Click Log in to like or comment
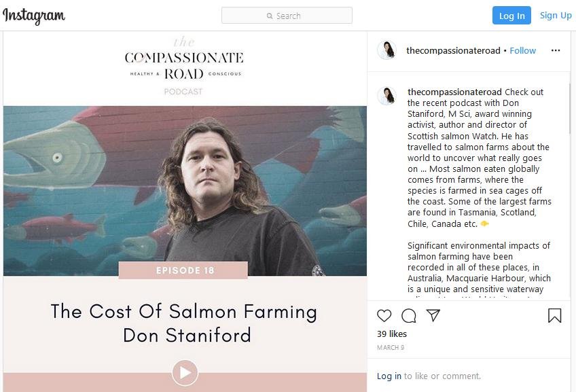Screen dimensions: 576x392 [389, 376]
